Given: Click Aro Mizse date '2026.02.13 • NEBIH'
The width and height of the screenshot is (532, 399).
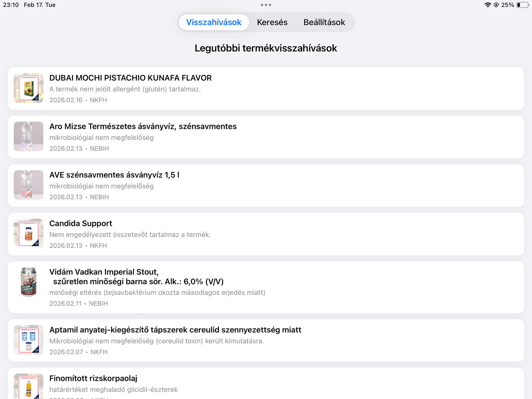Looking at the screenshot, I should (x=79, y=149).
